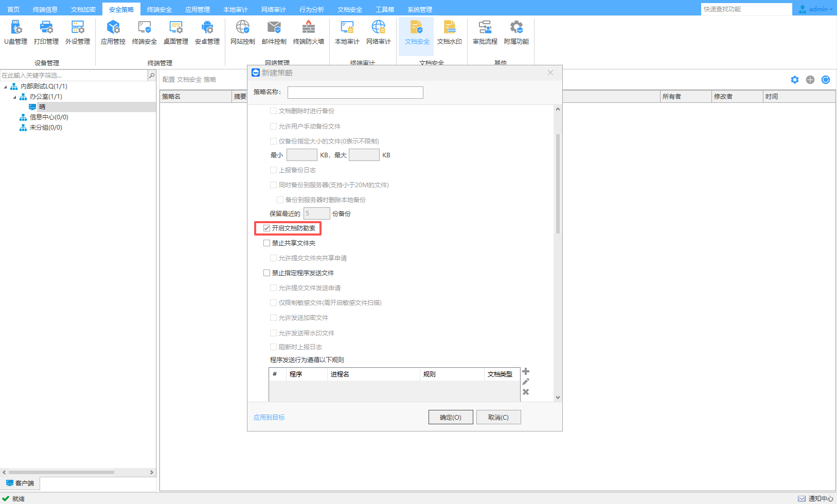Enable 禁止共享文件夹 checkbox

tap(266, 243)
